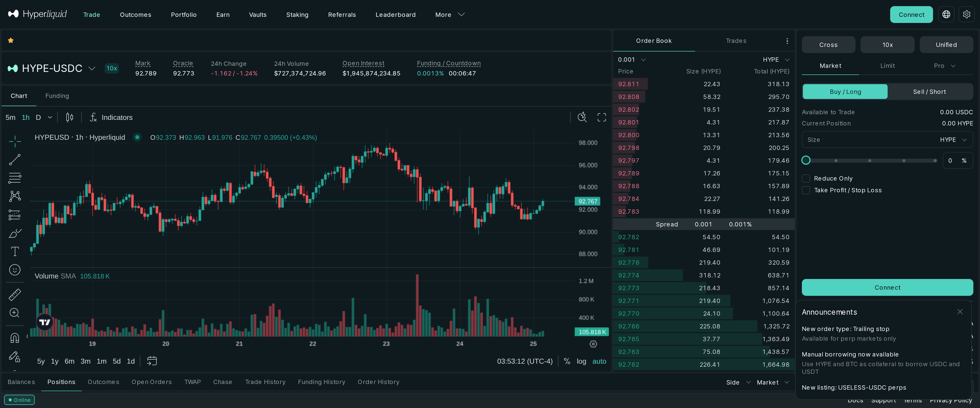The width and height of the screenshot is (980, 408).
Task: Open the go-to-date calendar icon
Action: pyautogui.click(x=152, y=361)
